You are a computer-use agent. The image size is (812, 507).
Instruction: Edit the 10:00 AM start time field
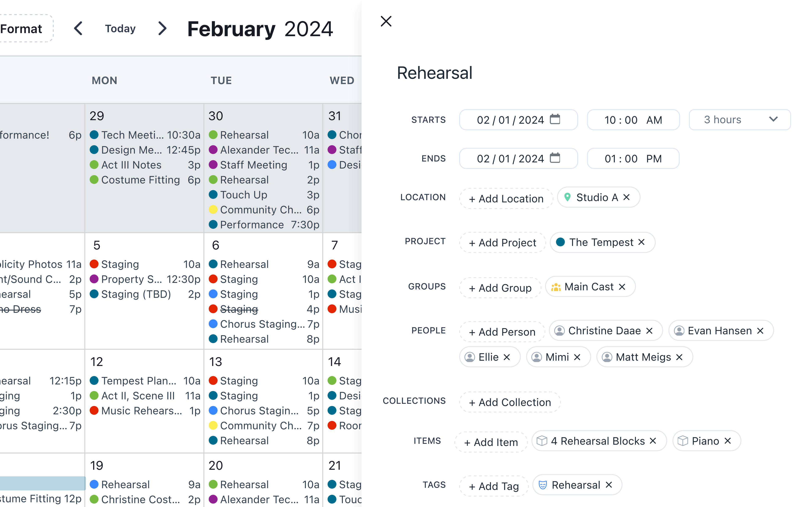pos(633,120)
